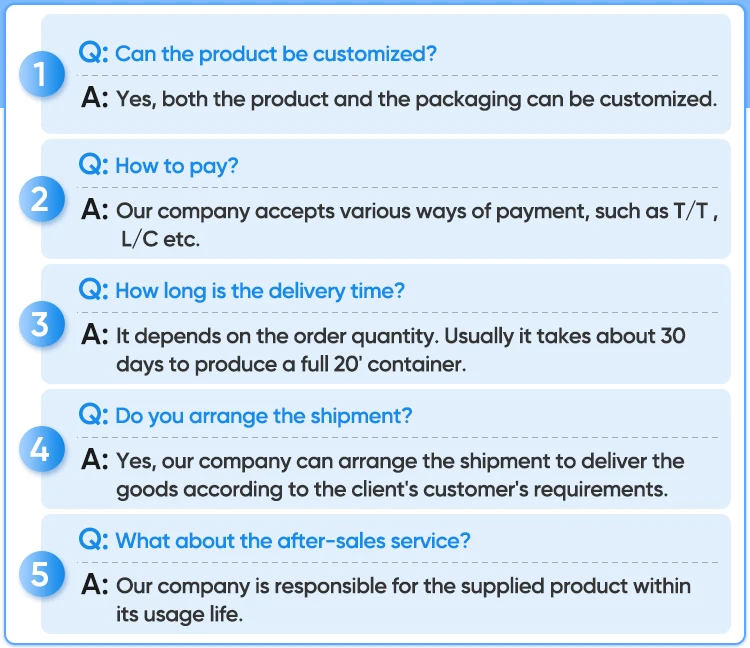This screenshot has width=750, height=648.
Task: Click the Q: icon before 'How to pay?'
Action: click(93, 165)
